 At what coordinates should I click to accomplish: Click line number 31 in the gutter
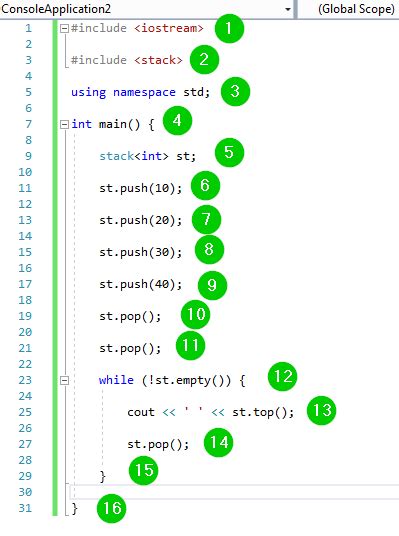[x=25, y=508]
